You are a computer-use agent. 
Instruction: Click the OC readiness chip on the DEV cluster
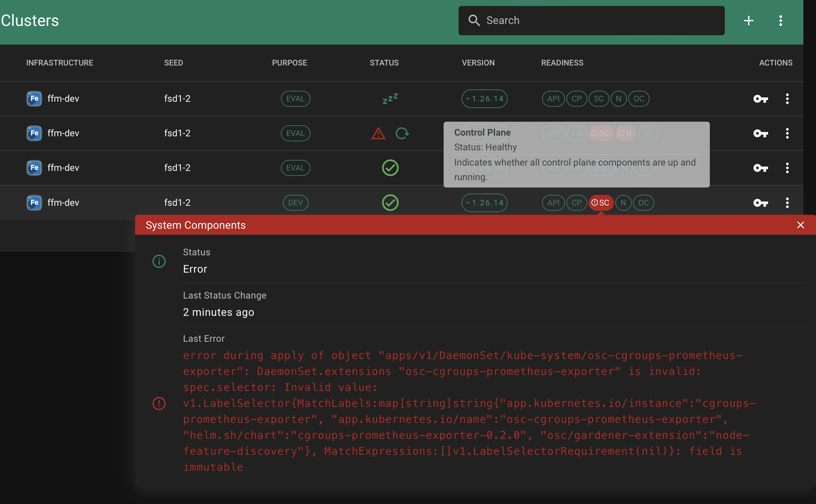point(643,202)
